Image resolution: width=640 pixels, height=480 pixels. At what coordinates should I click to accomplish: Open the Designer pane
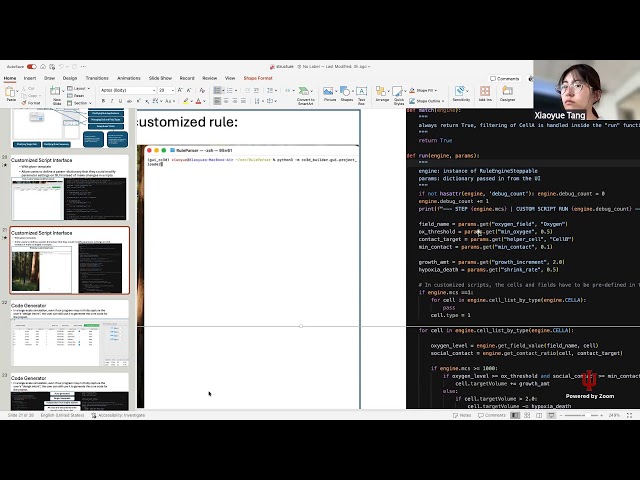[507, 93]
